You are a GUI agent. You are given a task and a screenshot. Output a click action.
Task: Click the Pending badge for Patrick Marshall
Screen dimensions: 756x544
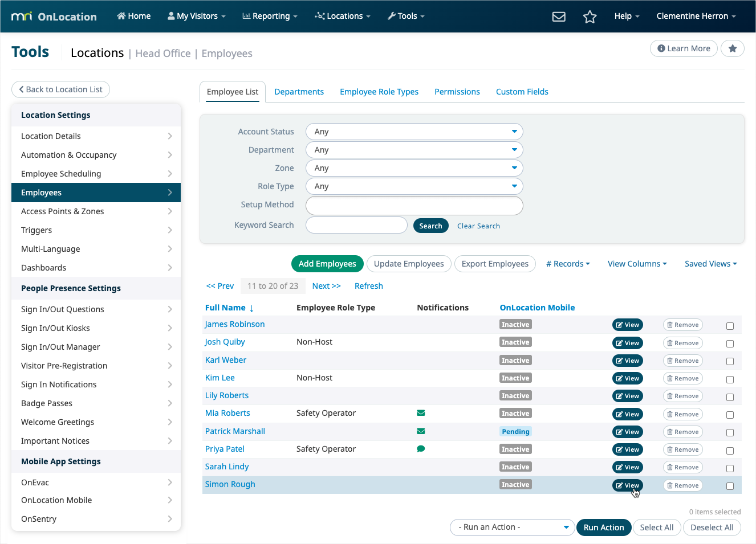click(515, 432)
